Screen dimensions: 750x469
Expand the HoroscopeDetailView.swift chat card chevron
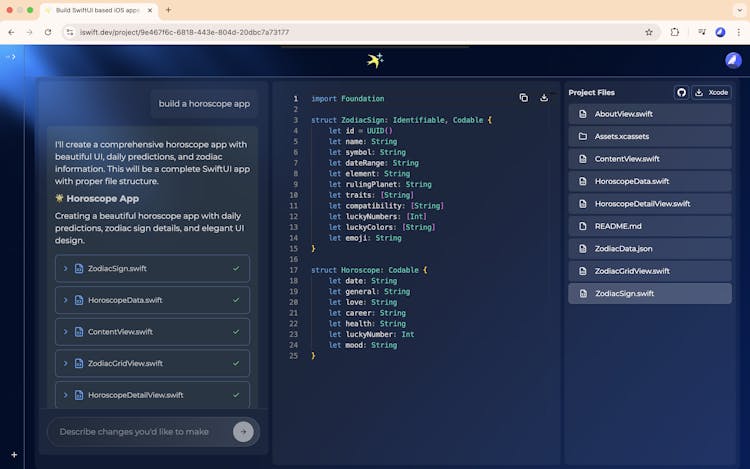[66, 395]
